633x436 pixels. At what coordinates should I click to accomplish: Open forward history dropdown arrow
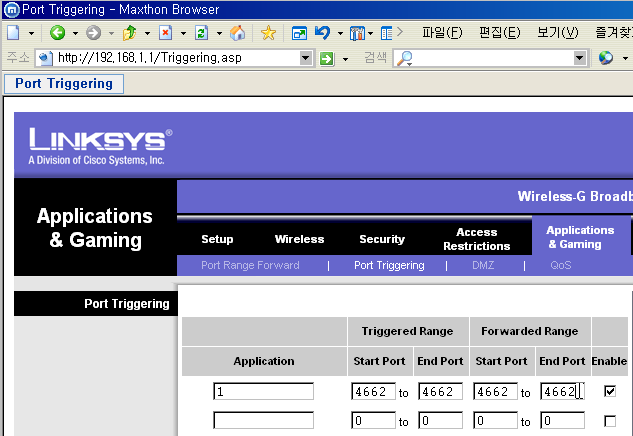pos(111,34)
